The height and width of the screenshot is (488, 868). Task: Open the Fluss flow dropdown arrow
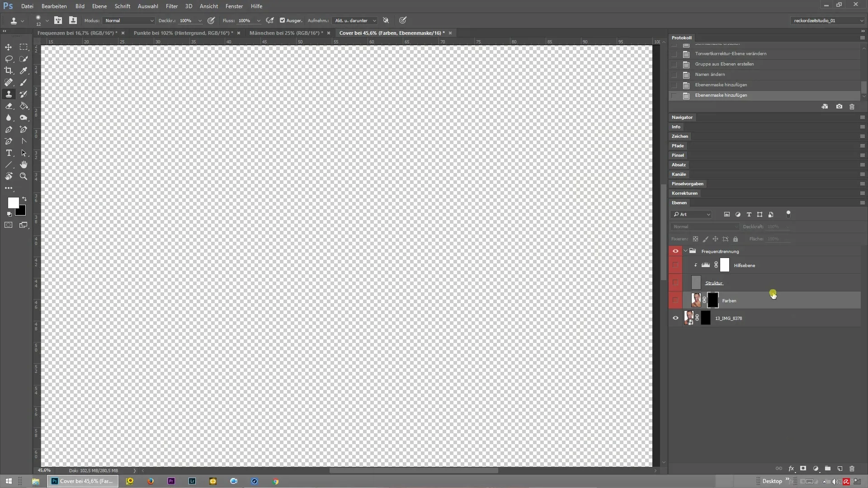tap(259, 20)
